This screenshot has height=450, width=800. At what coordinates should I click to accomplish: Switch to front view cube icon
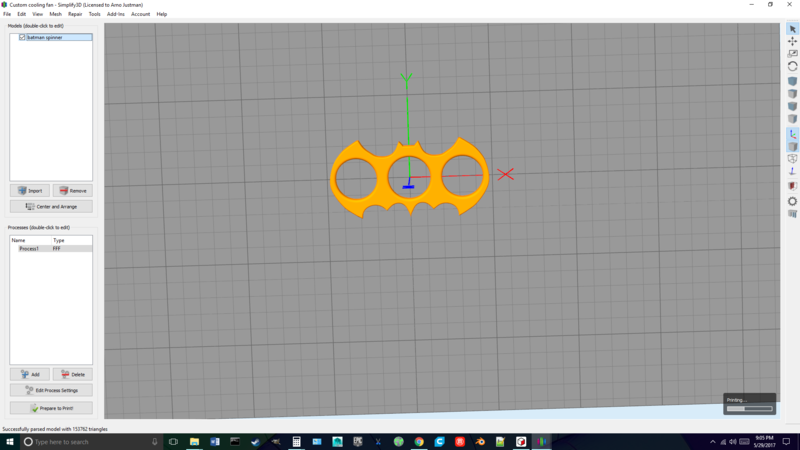[x=792, y=106]
